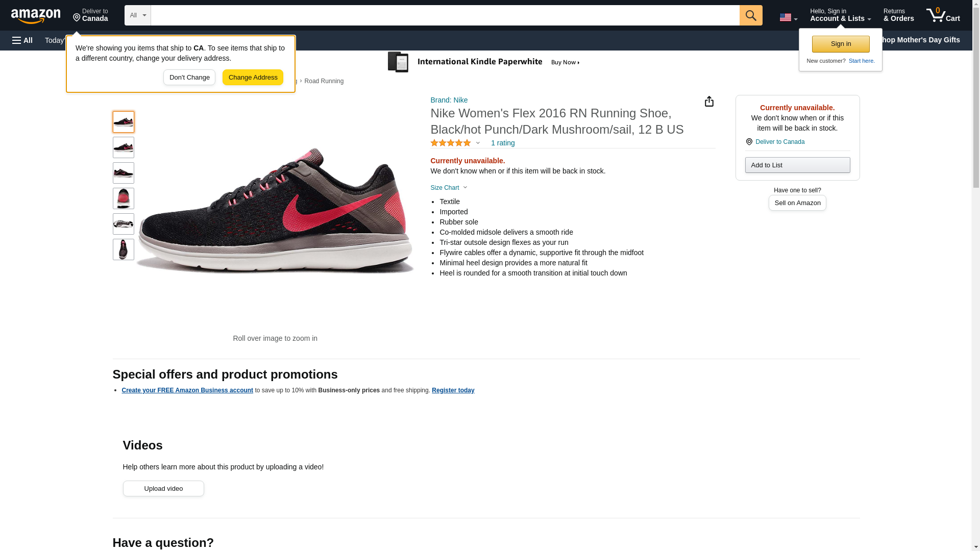Expand the search category All dropdown
Screen dimensions: 980x551
point(137,15)
